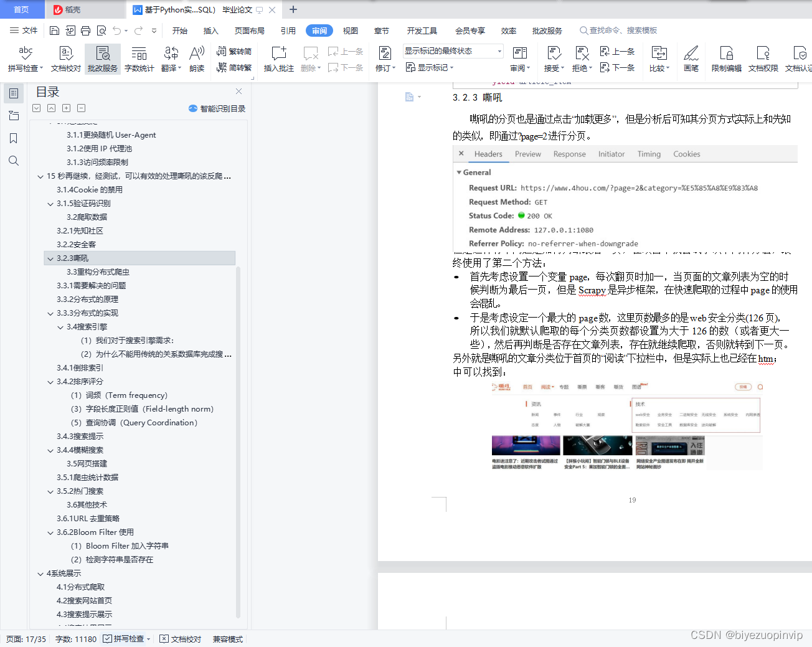Click 文档校对 in the status bar
The height and width of the screenshot is (647, 812).
tap(181, 639)
